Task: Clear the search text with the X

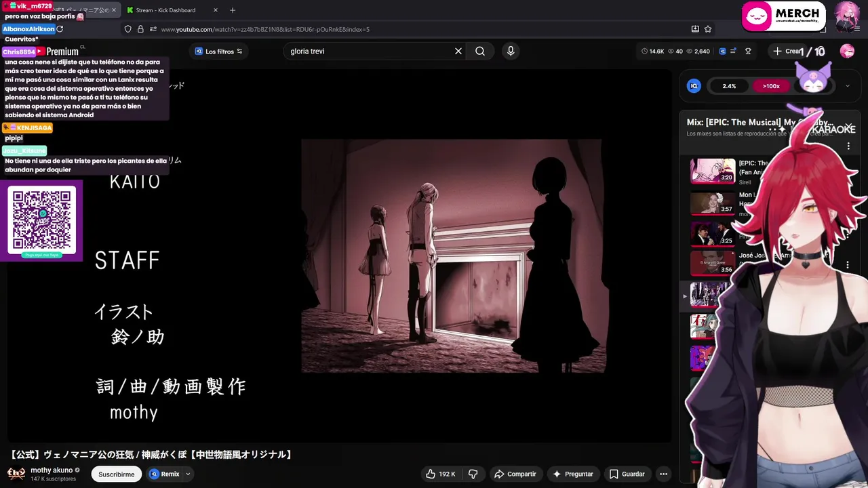Action: 458,51
